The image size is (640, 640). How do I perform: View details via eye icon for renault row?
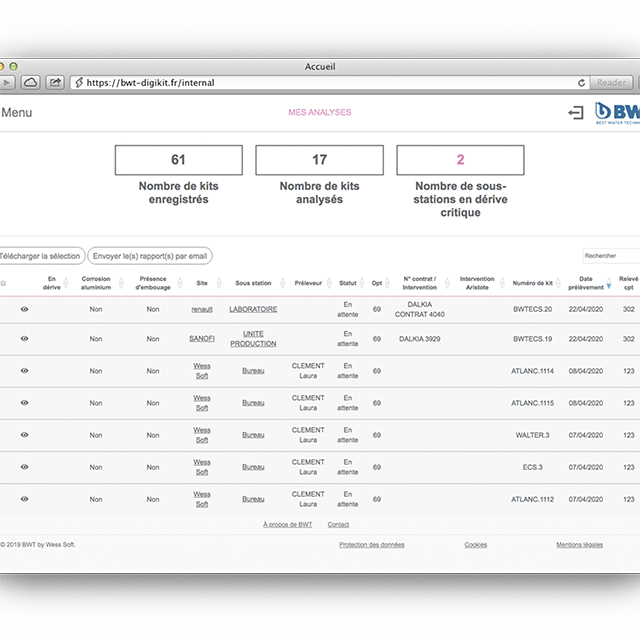[25, 310]
